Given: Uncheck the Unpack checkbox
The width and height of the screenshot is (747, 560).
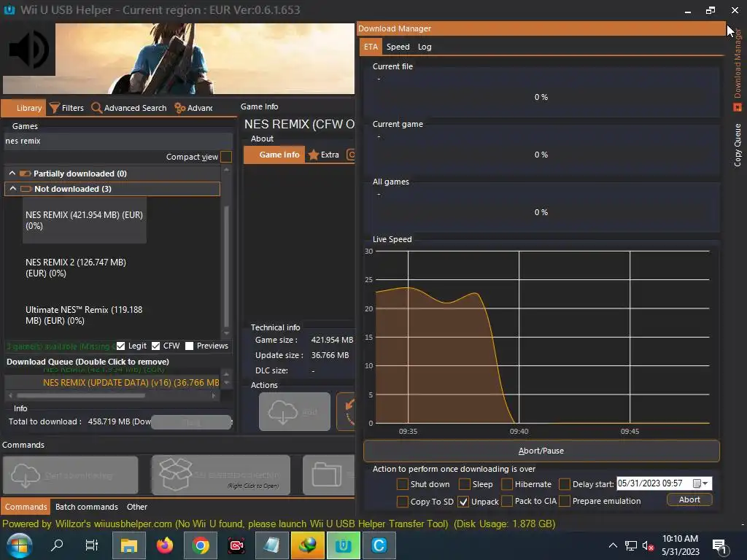Looking at the screenshot, I should (x=463, y=502).
